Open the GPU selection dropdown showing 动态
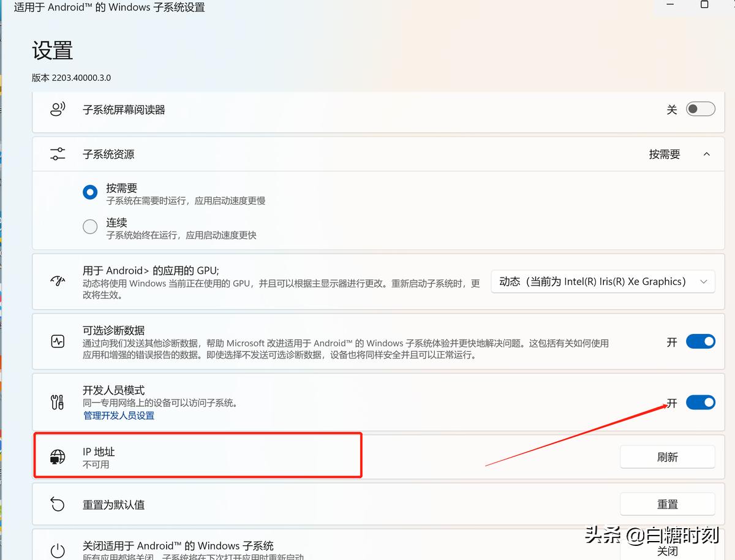This screenshot has height=560, width=735. tap(603, 281)
